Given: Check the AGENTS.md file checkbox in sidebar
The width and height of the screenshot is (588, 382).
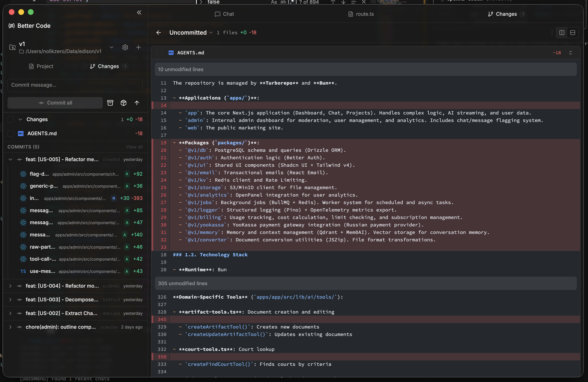Looking at the screenshot, I should [x=11, y=134].
